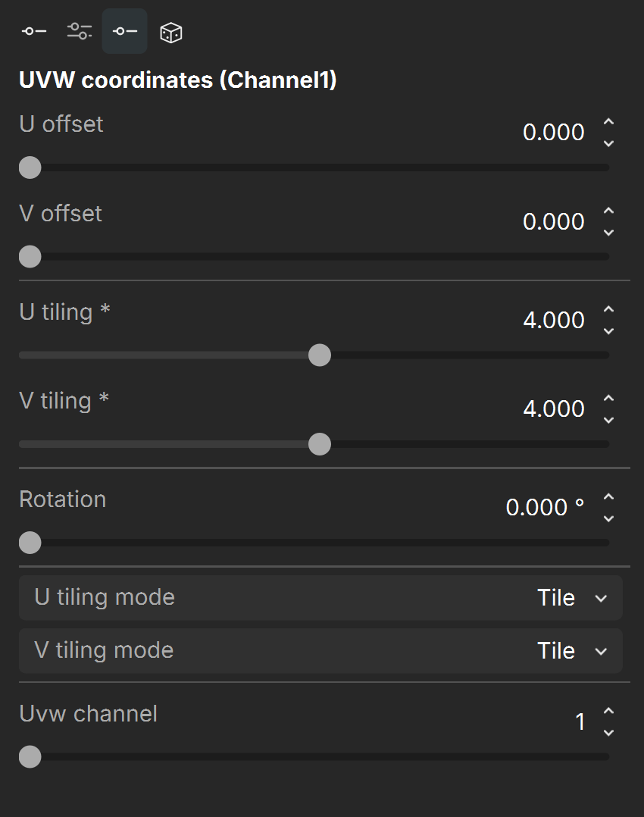Click the U tiling slider handle
This screenshot has width=644, height=817.
[x=320, y=355]
